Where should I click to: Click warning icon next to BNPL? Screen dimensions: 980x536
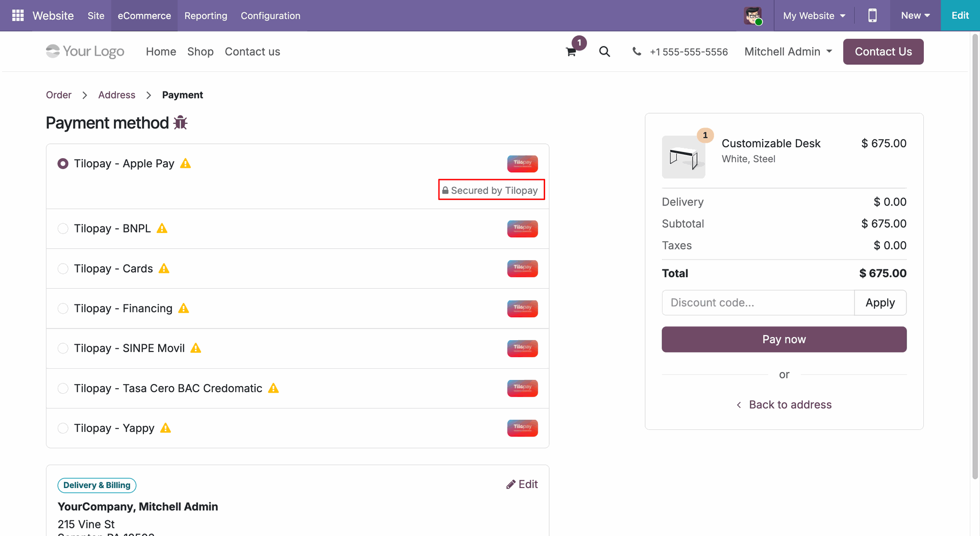click(x=162, y=228)
